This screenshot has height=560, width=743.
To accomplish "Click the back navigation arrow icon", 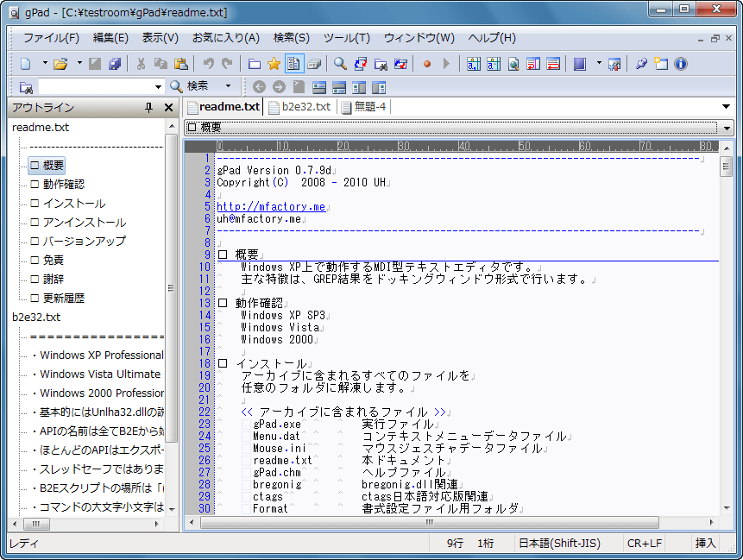I will click(x=259, y=86).
